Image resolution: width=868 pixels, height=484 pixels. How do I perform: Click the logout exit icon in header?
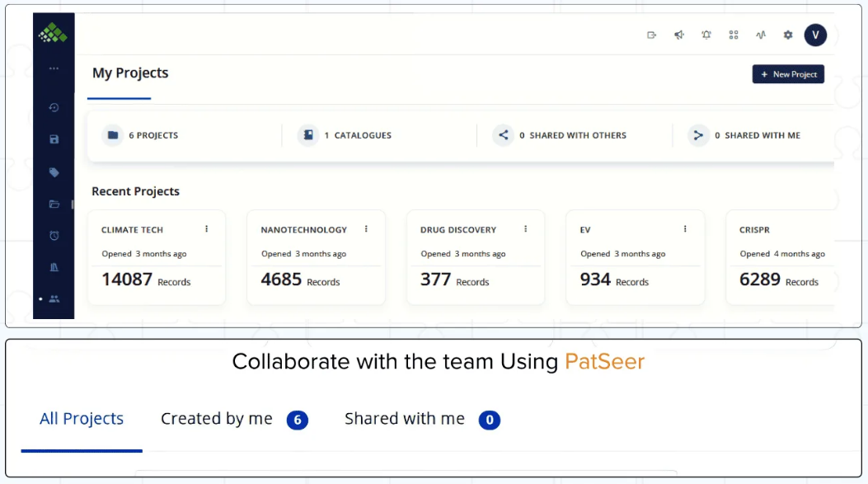coord(651,35)
